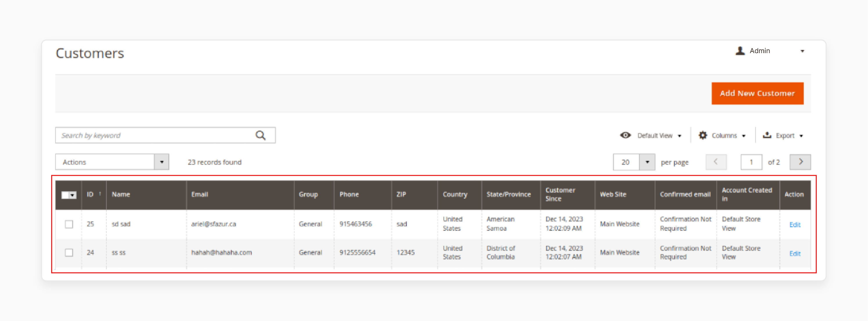Viewport: 868px width, 321px height.
Task: Go to next page with right chevron
Action: point(800,162)
